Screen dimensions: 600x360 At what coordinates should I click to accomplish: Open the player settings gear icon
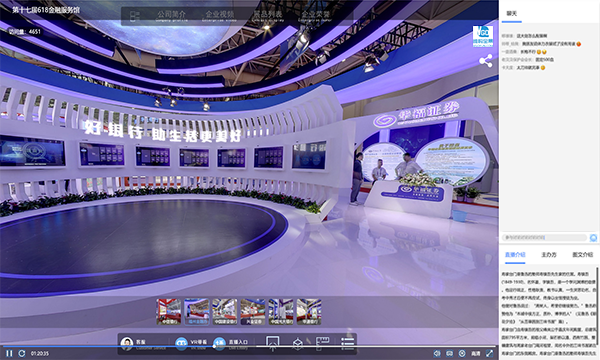pyautogui.click(x=462, y=353)
